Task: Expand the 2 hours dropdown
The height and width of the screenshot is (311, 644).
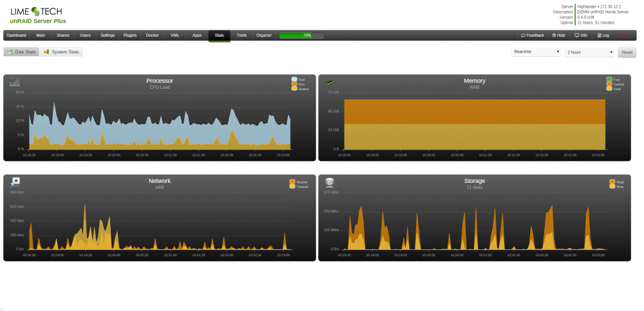Action: coord(589,52)
